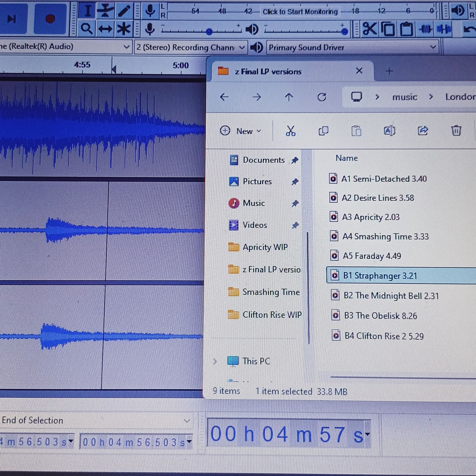Click Explorer's Paste icon

point(356,131)
